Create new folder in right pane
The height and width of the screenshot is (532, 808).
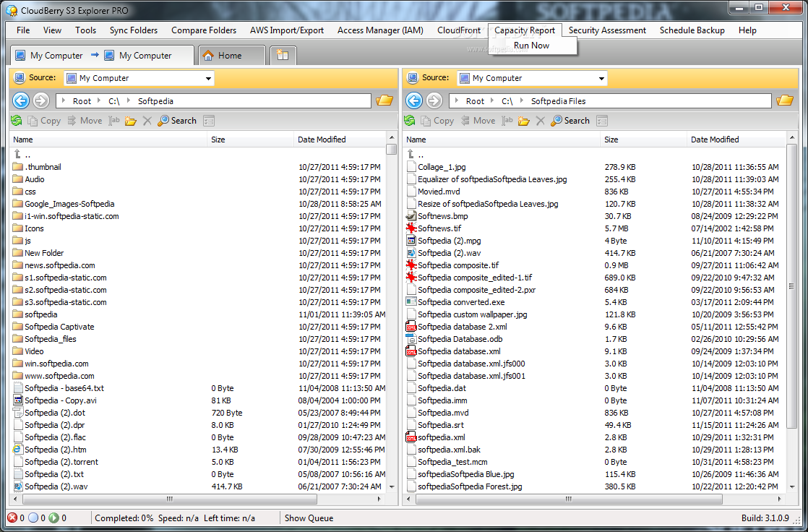(523, 121)
